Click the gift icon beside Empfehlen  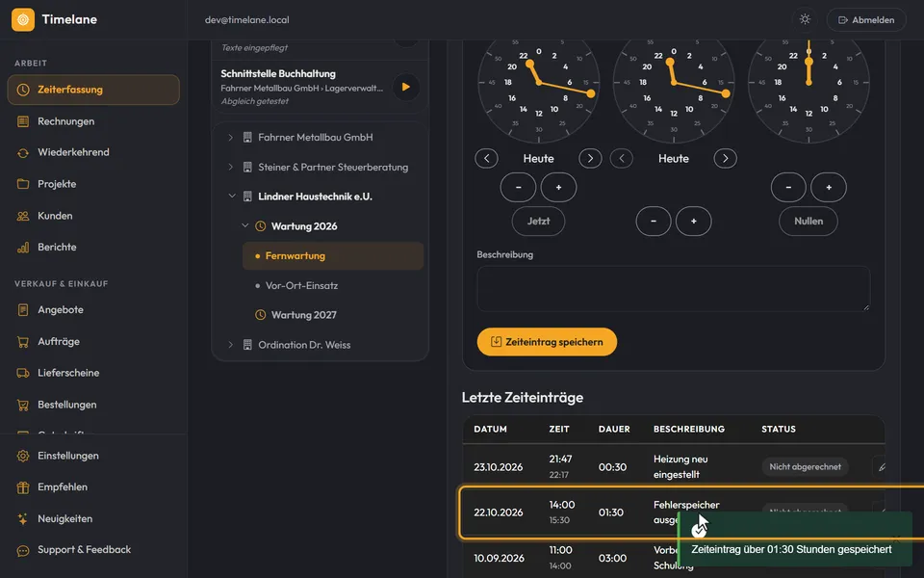(23, 487)
